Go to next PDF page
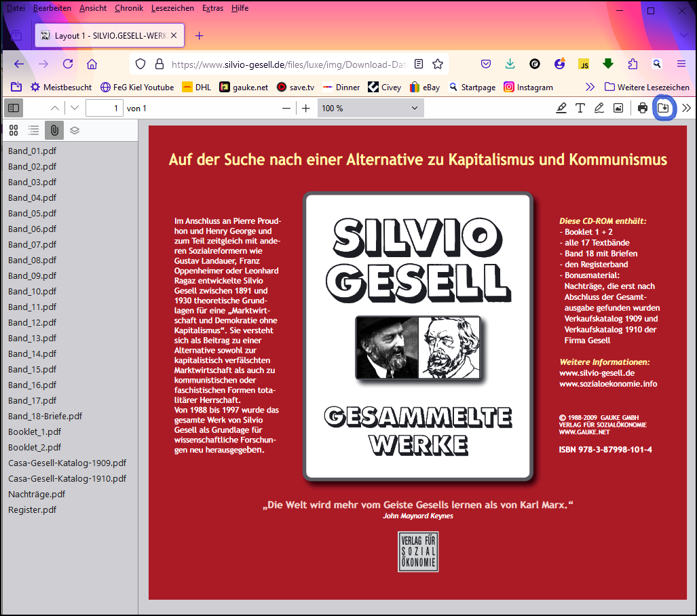This screenshot has width=697, height=616. click(x=75, y=108)
